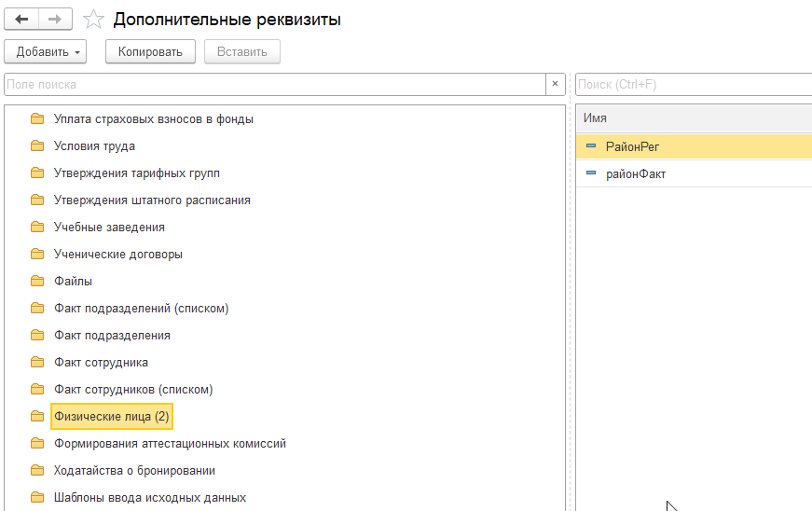Go back with the left arrow button

coord(21,20)
